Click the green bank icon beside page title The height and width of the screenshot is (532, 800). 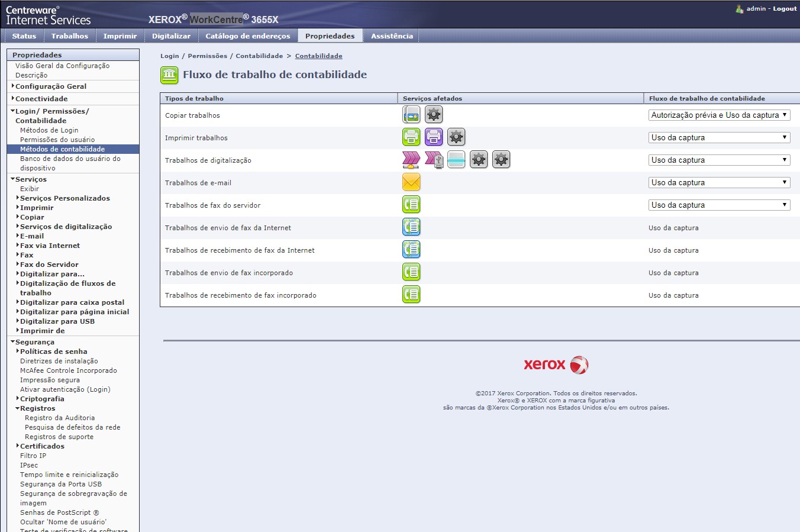click(169, 75)
